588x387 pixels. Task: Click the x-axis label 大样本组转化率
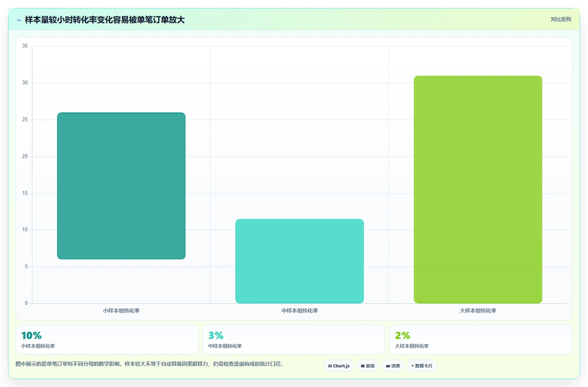(478, 311)
